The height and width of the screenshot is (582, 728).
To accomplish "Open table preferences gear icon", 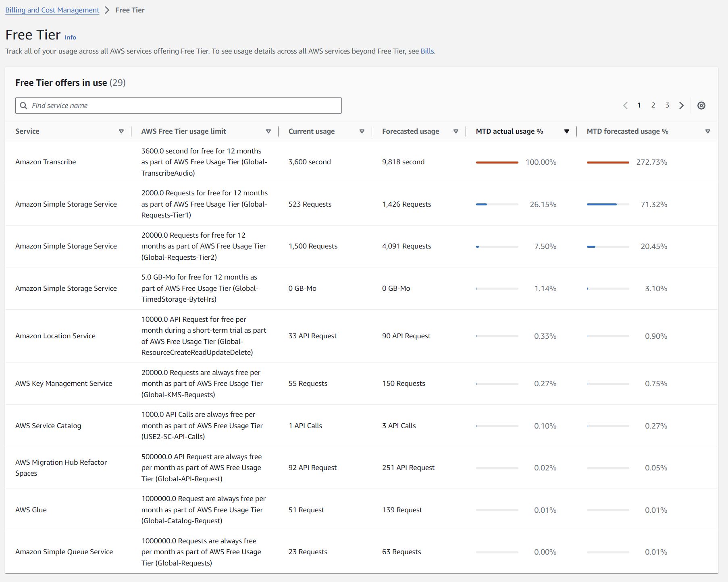I will tap(701, 106).
